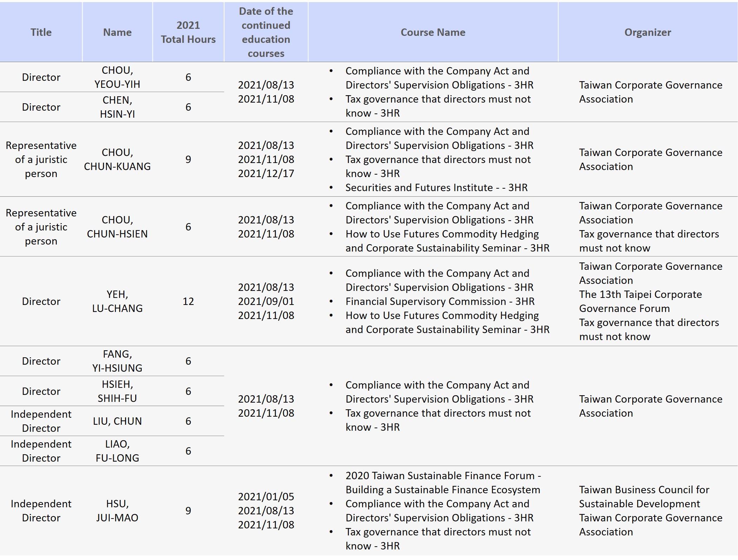Click the CHOU, CHUN-HSIEN name cell

[117, 227]
